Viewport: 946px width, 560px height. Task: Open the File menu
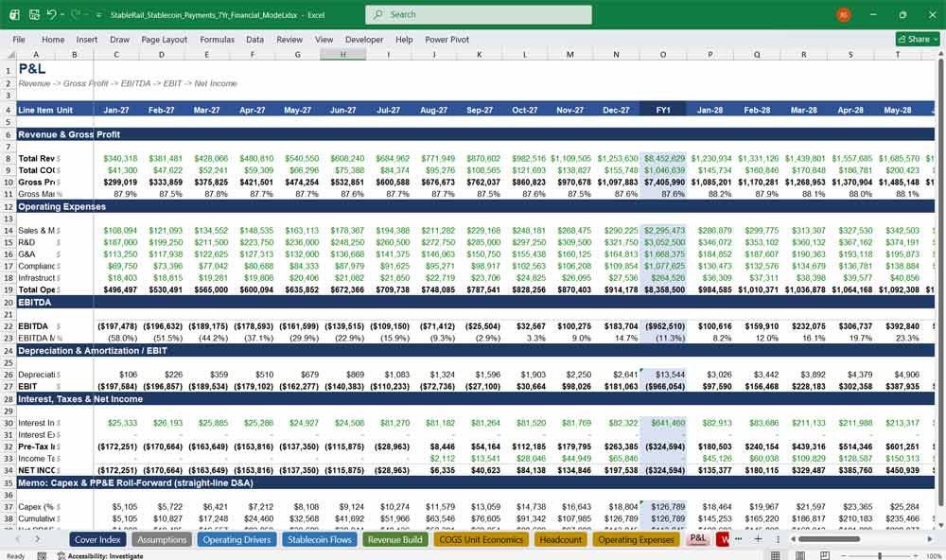point(19,39)
